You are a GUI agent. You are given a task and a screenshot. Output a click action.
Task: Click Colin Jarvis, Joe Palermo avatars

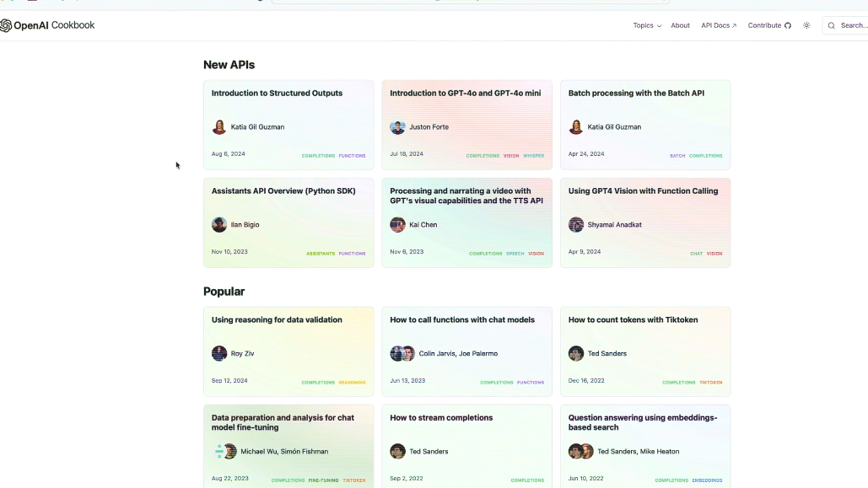402,353
